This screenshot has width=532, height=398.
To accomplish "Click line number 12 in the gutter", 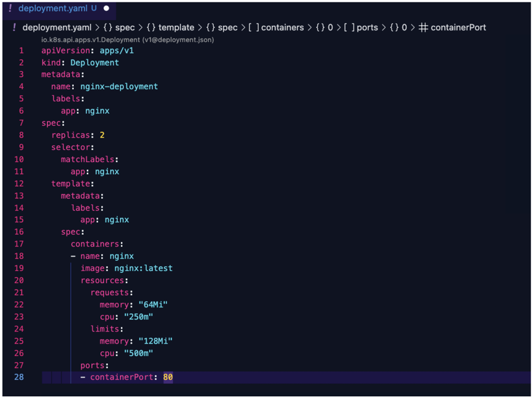I will [x=19, y=184].
